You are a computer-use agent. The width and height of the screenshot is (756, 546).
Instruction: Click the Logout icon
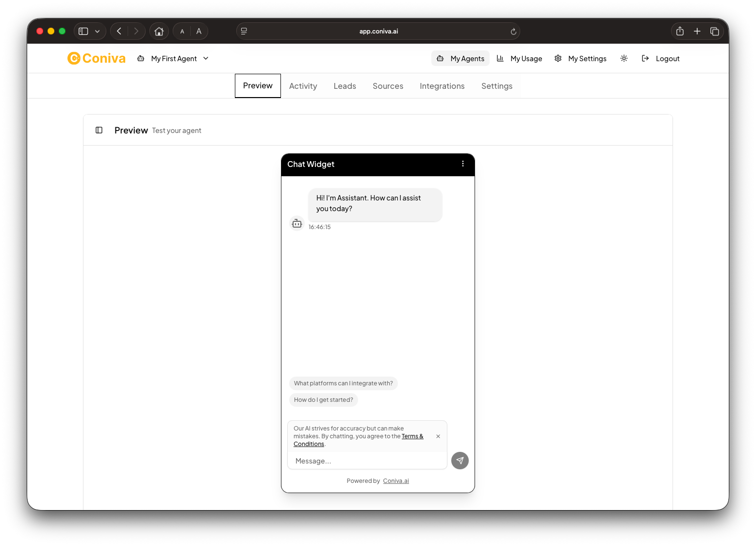pyautogui.click(x=645, y=58)
